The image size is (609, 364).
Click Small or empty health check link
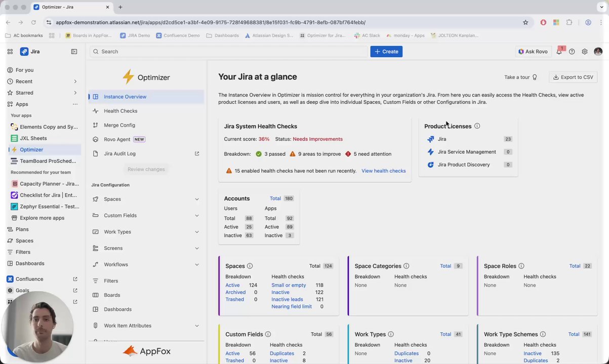(289, 285)
